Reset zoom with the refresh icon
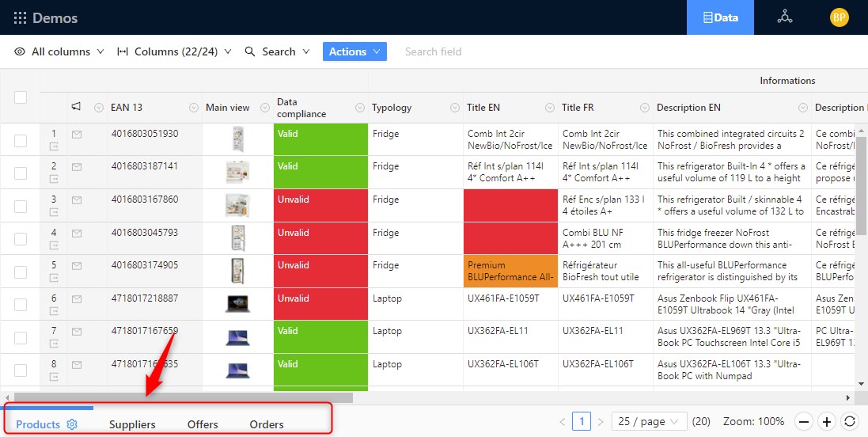This screenshot has width=868, height=437. [850, 422]
